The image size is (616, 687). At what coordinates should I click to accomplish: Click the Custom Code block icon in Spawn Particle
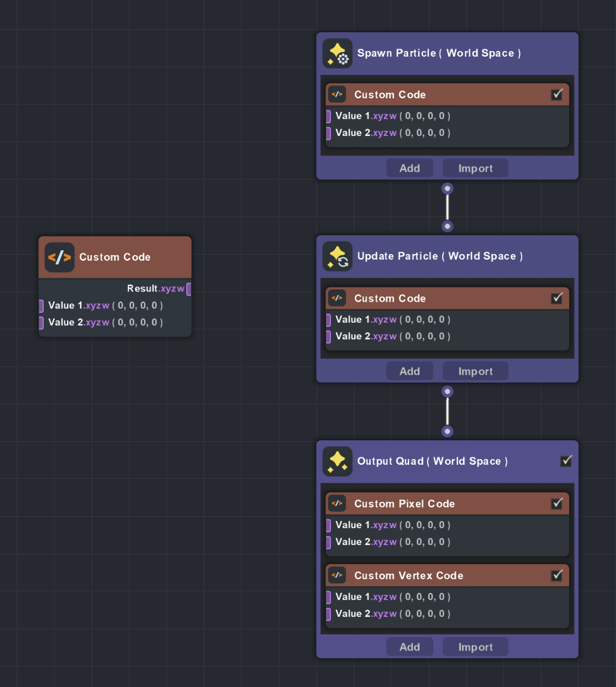pyautogui.click(x=337, y=94)
